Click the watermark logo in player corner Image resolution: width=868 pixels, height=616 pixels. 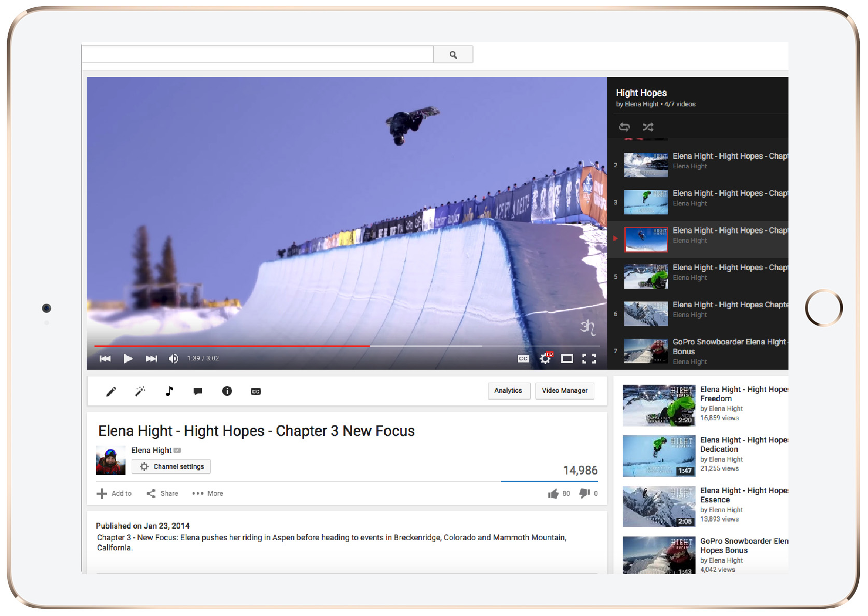pyautogui.click(x=588, y=327)
